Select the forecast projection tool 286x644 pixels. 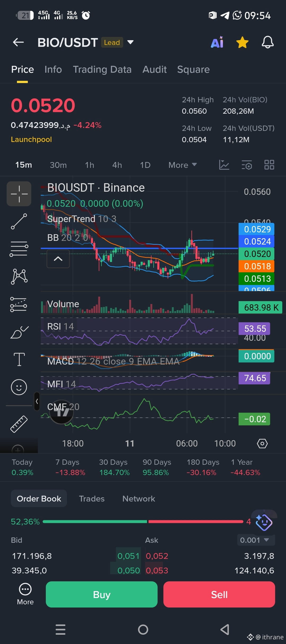pos(19,304)
